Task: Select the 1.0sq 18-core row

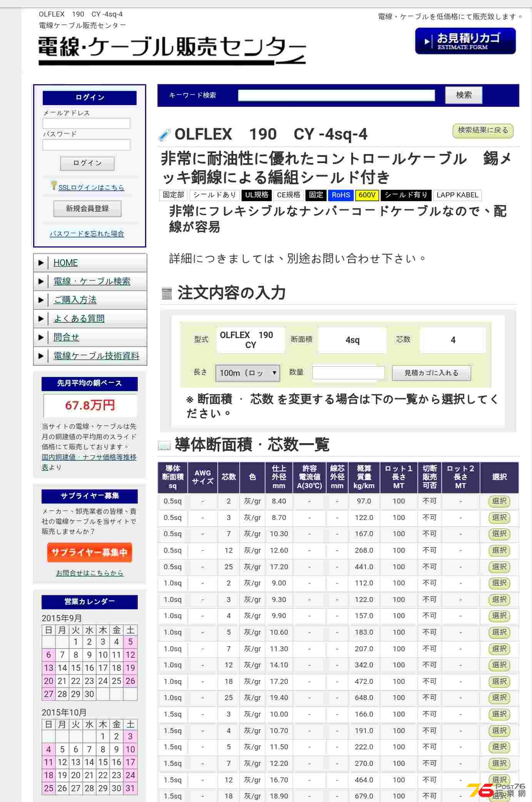Action: 499,682
